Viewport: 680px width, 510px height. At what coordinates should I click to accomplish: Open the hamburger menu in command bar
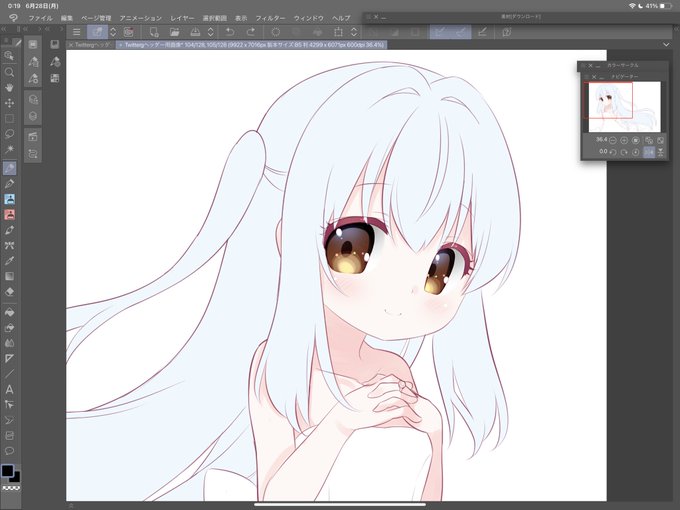pos(76,32)
